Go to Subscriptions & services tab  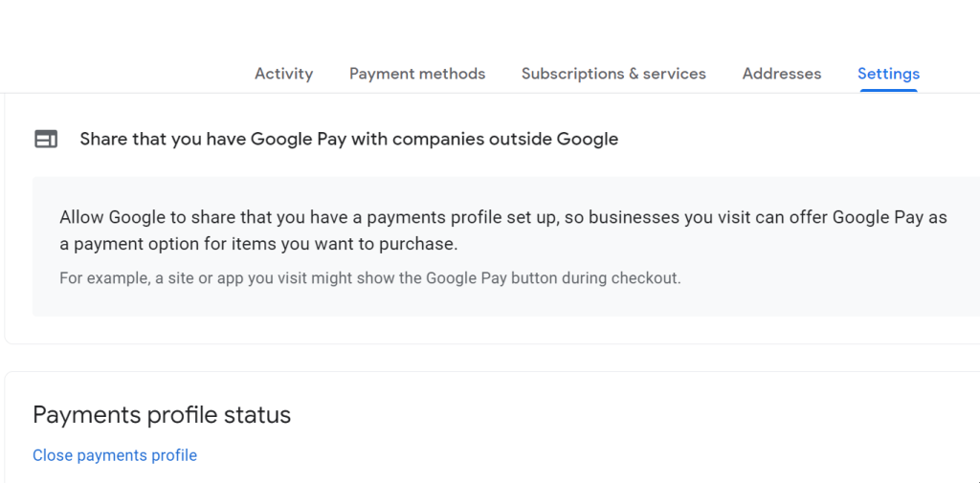pyautogui.click(x=613, y=74)
